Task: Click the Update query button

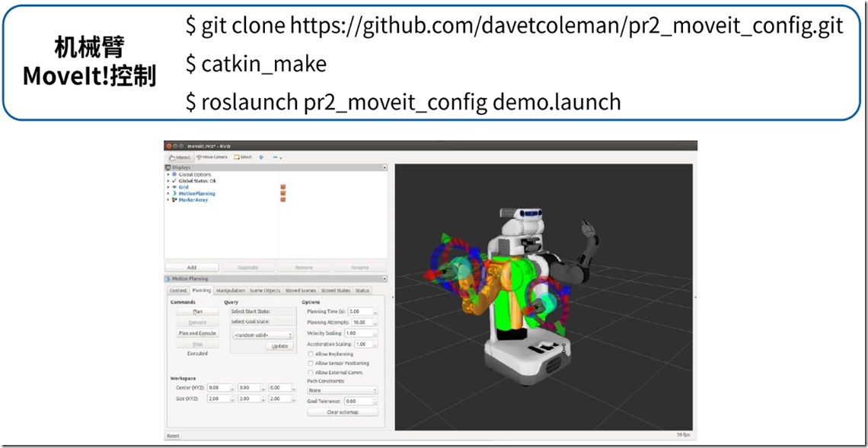Action: (x=280, y=346)
